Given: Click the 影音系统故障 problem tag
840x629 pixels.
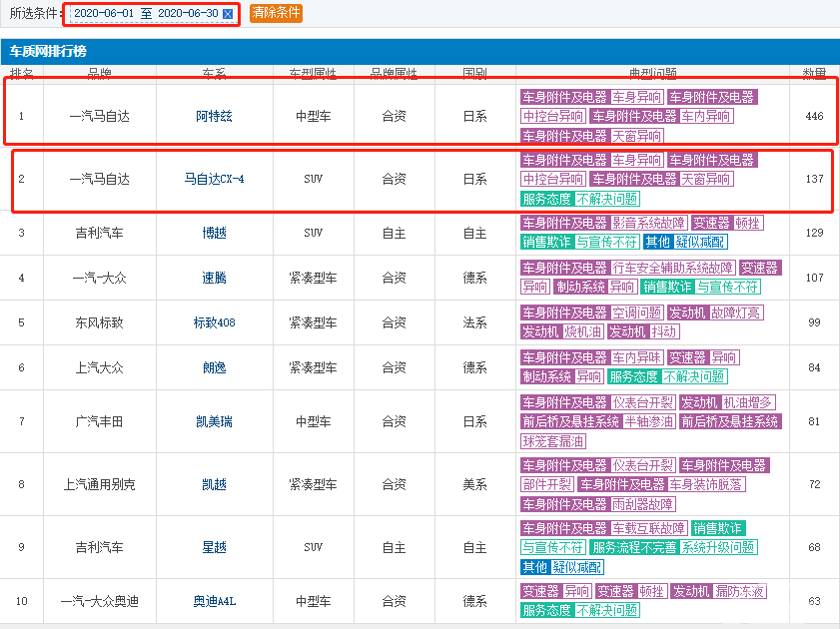Looking at the screenshot, I should point(648,223).
